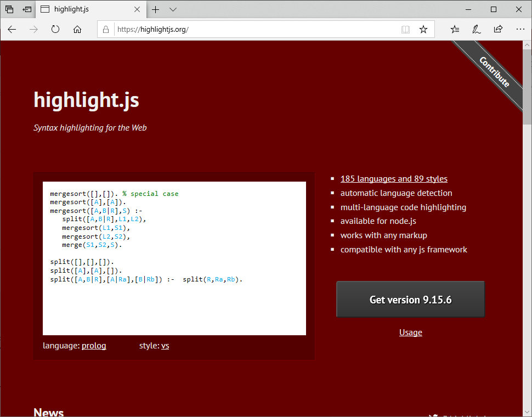Click the 'merge(S1,S2,S).' code line
532x417 pixels.
[92, 245]
